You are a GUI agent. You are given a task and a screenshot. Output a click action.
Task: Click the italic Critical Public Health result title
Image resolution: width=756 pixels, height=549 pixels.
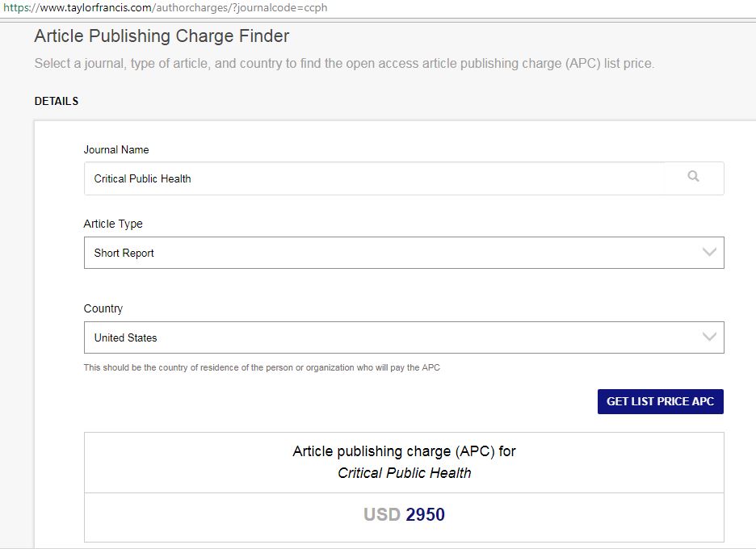404,473
